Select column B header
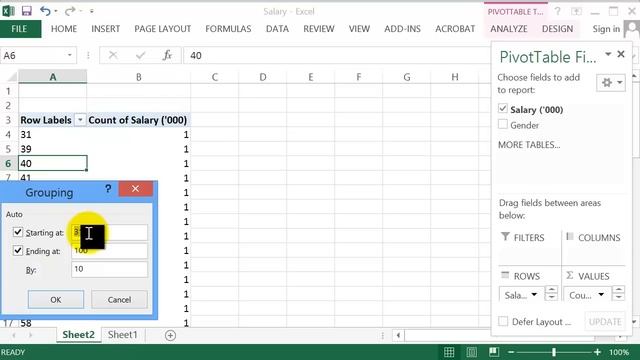The width and height of the screenshot is (640, 360). coord(138,77)
